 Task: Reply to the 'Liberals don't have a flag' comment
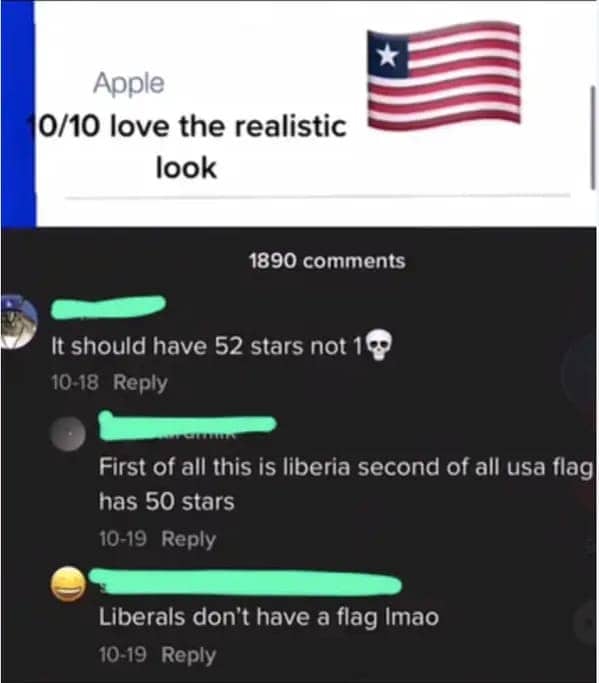pyautogui.click(x=189, y=655)
